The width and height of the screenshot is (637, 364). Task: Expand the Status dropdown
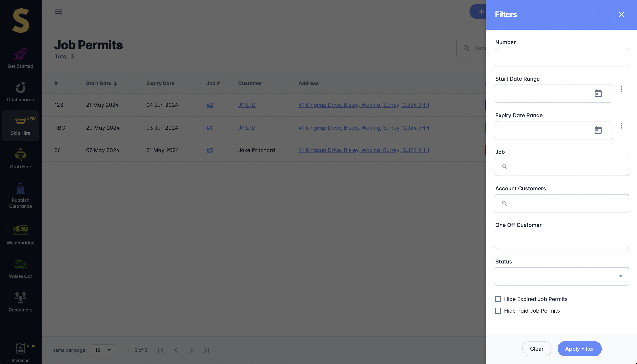point(561,276)
